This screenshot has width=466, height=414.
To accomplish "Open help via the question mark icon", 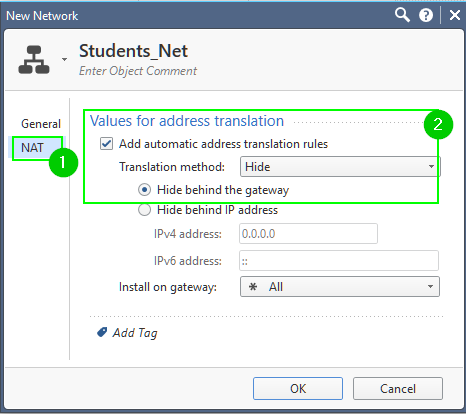I will click(426, 15).
